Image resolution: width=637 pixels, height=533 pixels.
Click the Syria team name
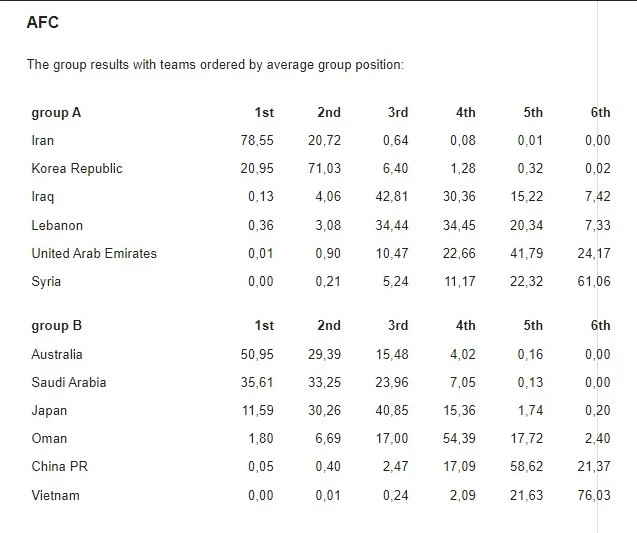[46, 281]
